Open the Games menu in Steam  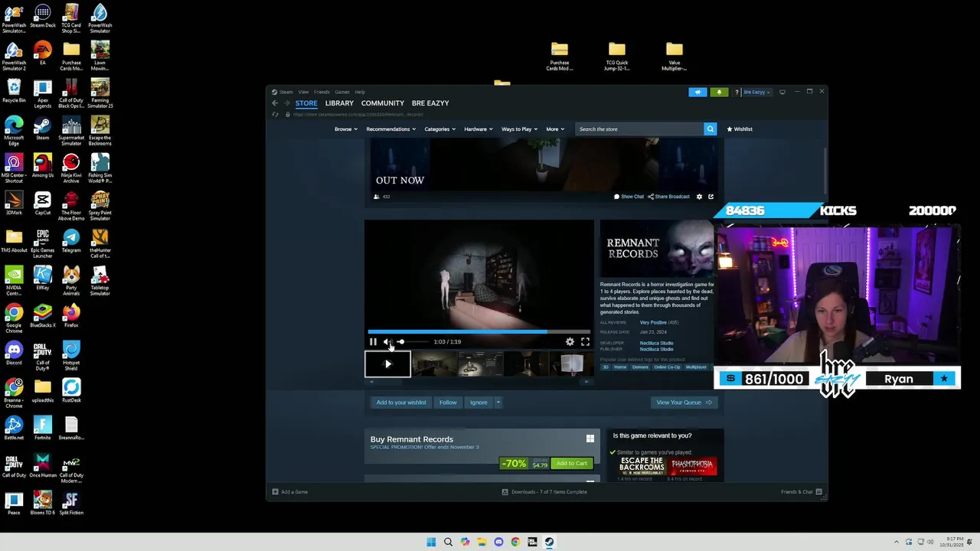(x=341, y=92)
